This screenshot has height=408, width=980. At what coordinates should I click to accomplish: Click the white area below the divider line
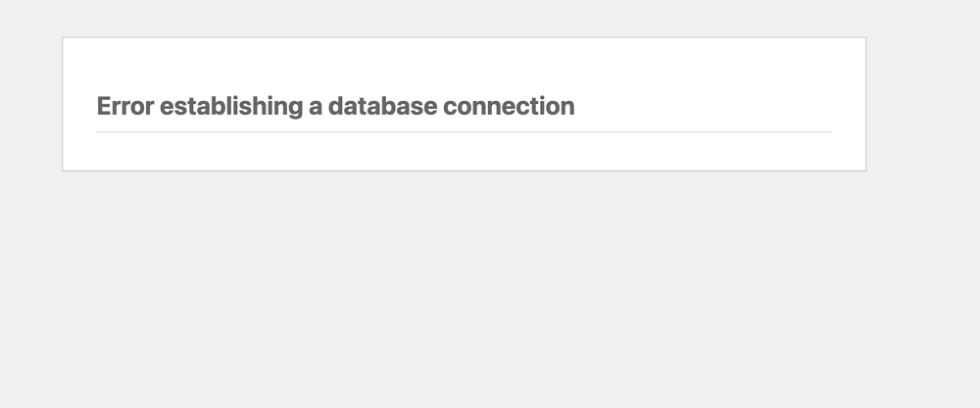click(464, 151)
